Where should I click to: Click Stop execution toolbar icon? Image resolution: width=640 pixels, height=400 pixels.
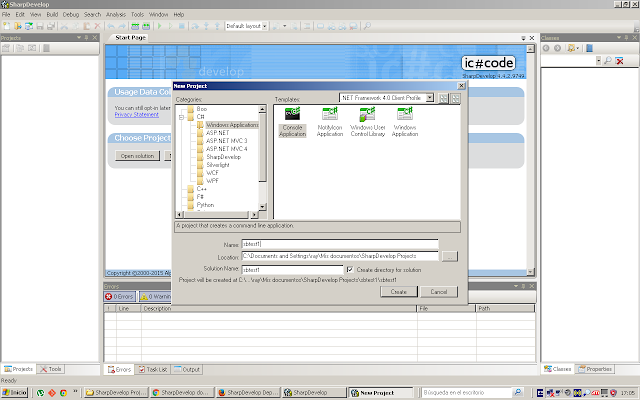[x=182, y=26]
